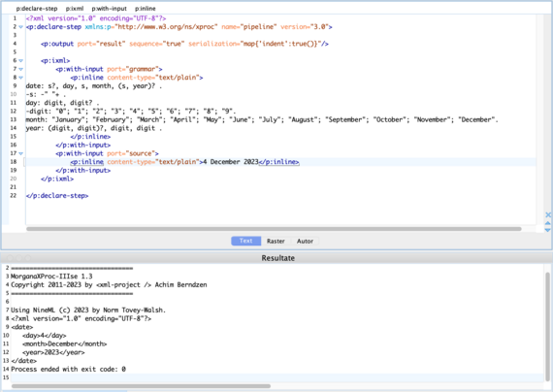Click line number 21 in the gutter
The height and width of the screenshot is (392, 553).
coord(14,187)
